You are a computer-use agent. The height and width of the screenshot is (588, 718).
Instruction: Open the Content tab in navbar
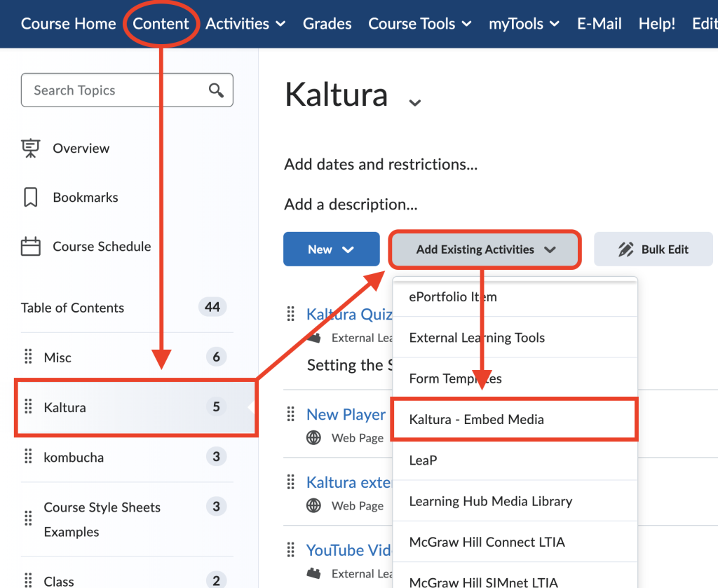[161, 24]
